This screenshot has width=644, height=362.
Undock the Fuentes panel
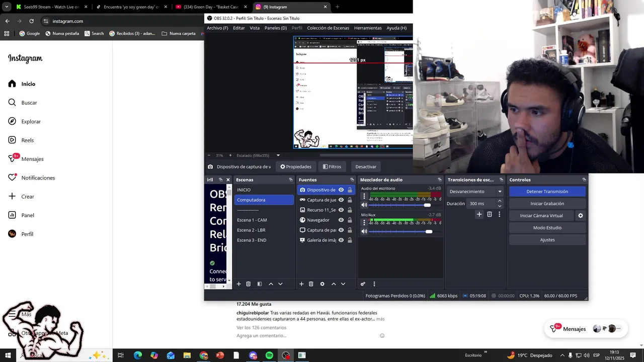tap(352, 179)
